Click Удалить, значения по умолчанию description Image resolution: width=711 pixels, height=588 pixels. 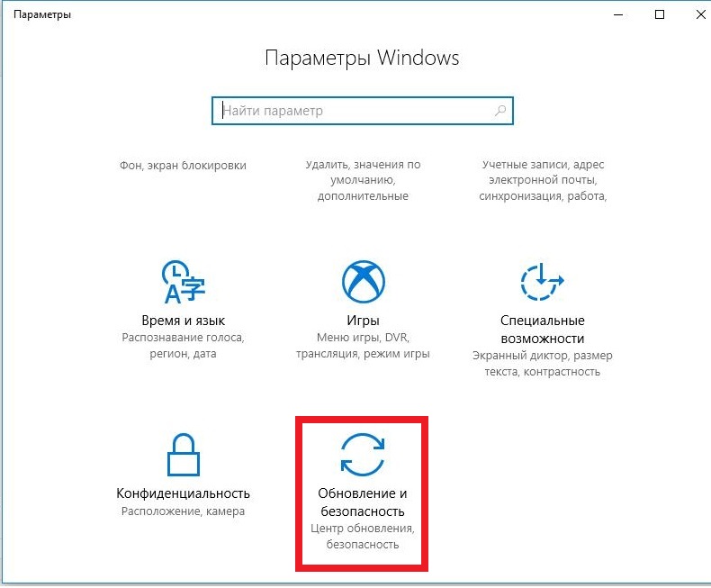[x=363, y=180]
